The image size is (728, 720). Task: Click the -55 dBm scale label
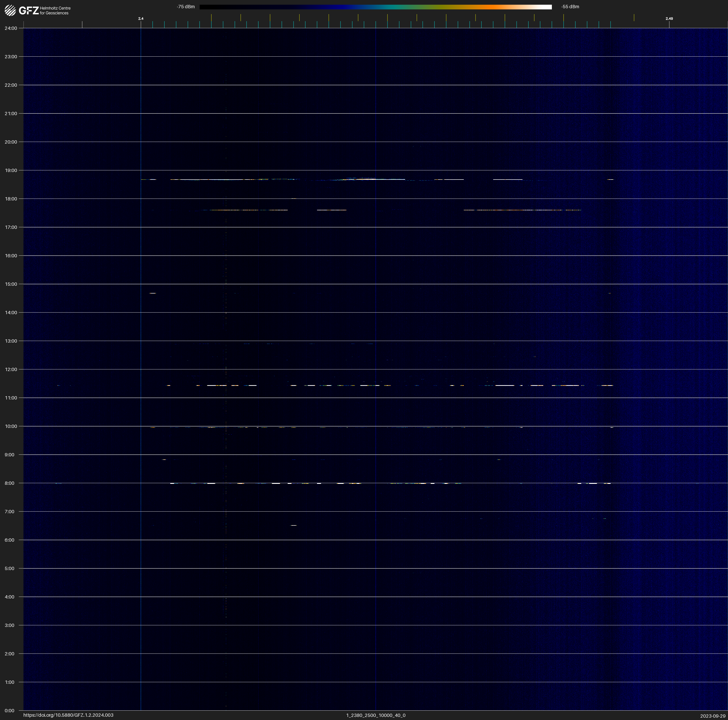tap(570, 7)
